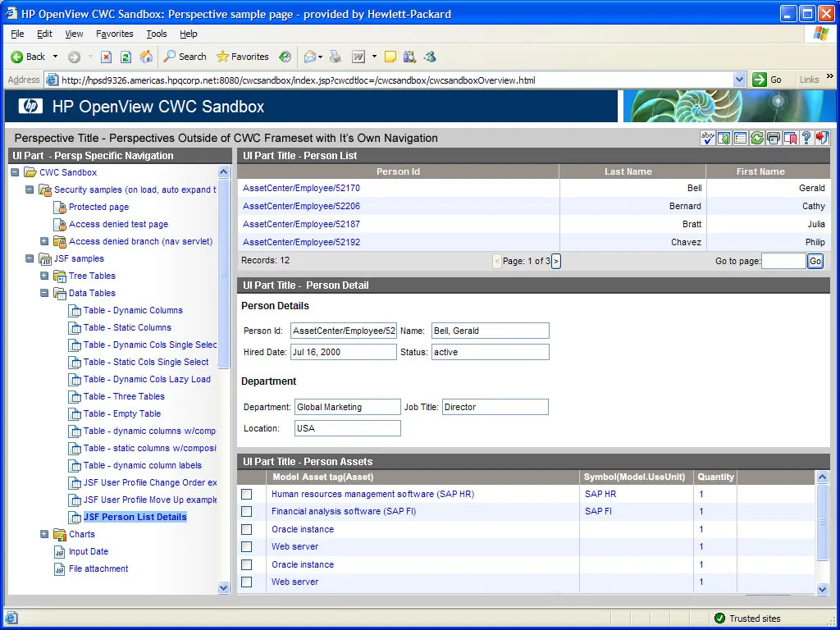The height and width of the screenshot is (630, 840).
Task: Open the browser History icon
Action: tap(285, 57)
